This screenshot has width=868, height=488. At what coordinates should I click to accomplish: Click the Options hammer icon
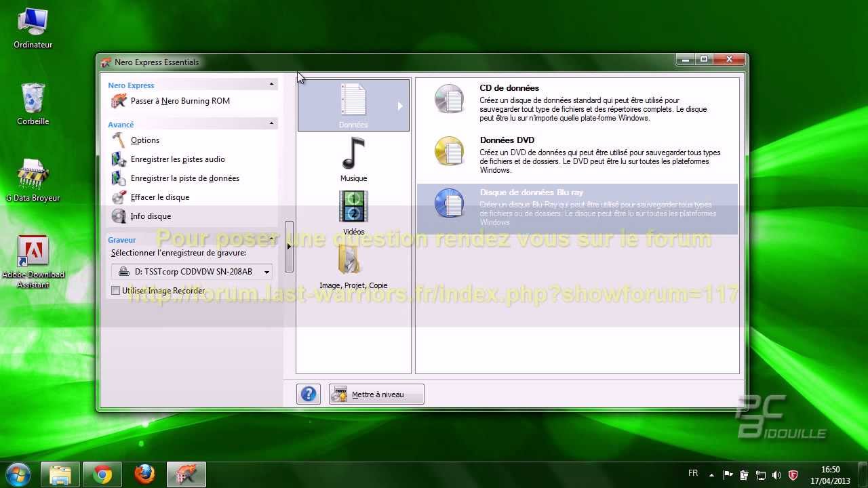(119, 140)
